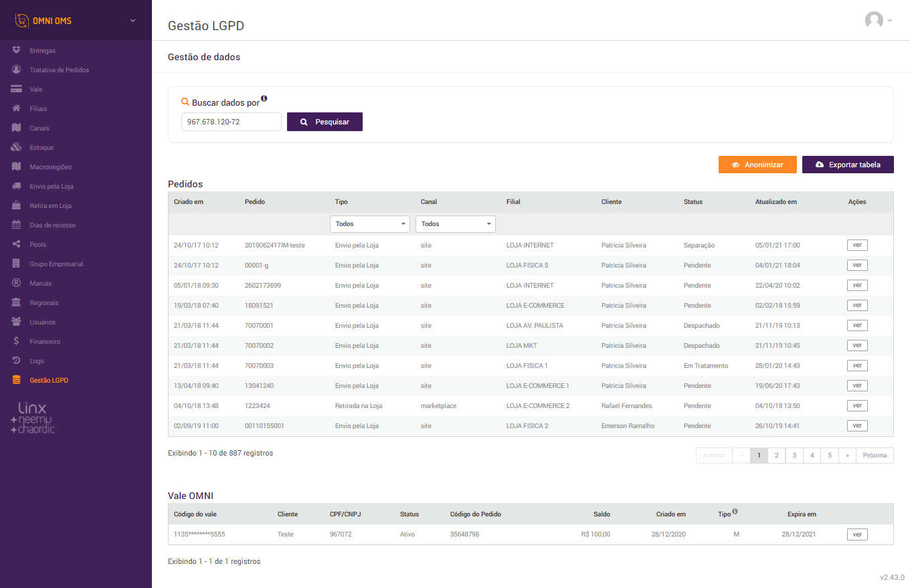Click ver for order 1223424
The image size is (910, 588).
pyautogui.click(x=857, y=405)
